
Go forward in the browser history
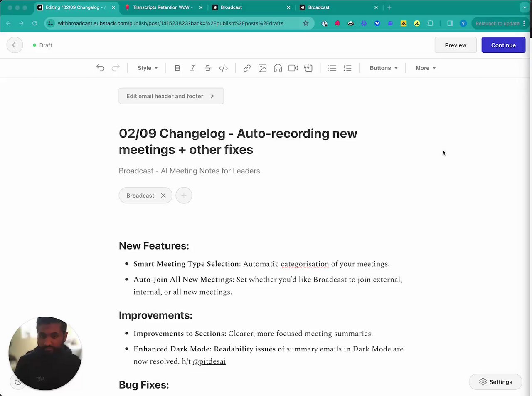click(x=21, y=23)
